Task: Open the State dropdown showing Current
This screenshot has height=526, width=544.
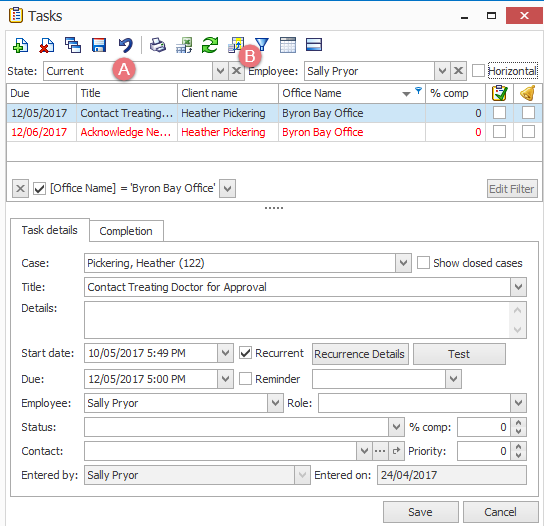Action: (220, 71)
